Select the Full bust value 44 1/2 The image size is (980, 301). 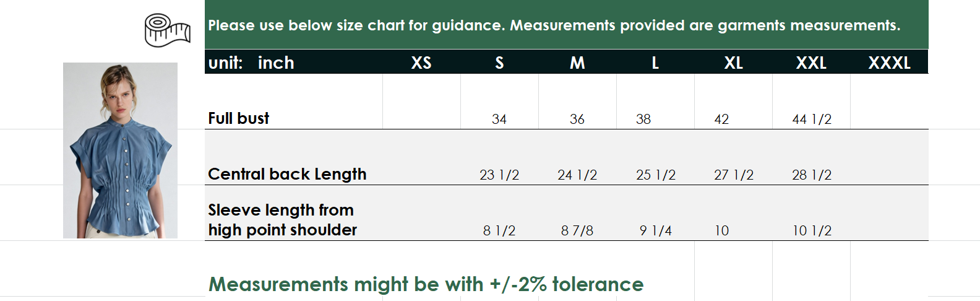tap(812, 119)
